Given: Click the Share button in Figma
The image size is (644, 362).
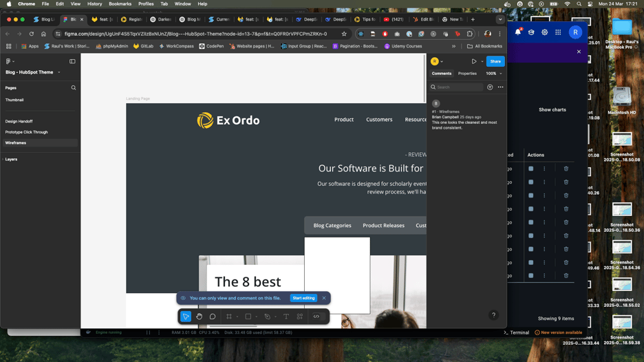Looking at the screenshot, I should tap(495, 61).
